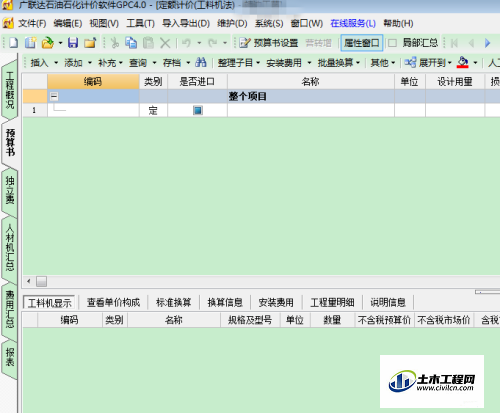Toggle the 是否进口 checkbox in row 1
500x413 pixels.
[x=198, y=110]
